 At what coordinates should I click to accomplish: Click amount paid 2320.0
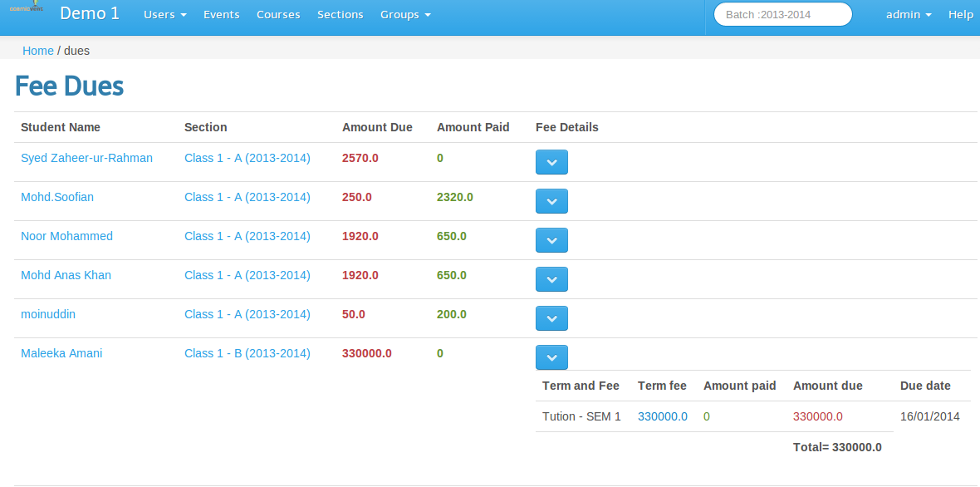[455, 197]
